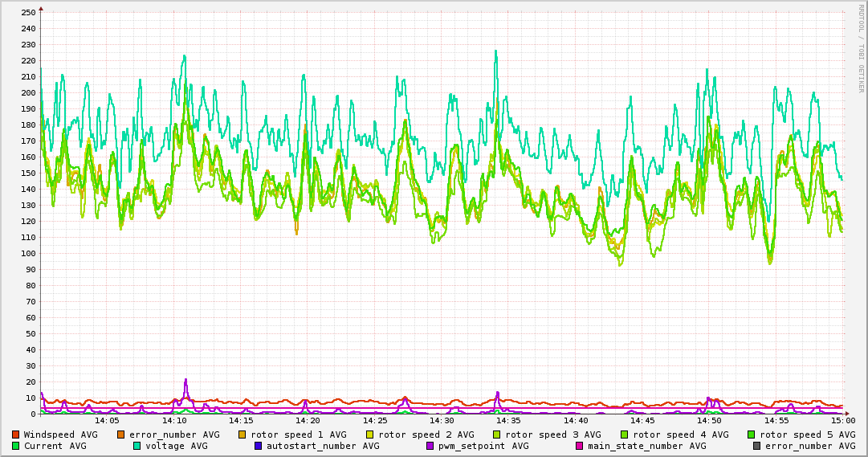Click the 220 value on the y-axis
Screen dimensions: 868x457
tap(27, 61)
